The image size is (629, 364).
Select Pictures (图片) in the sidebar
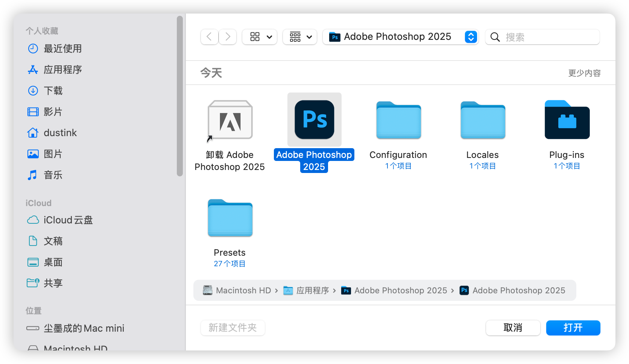(45, 154)
